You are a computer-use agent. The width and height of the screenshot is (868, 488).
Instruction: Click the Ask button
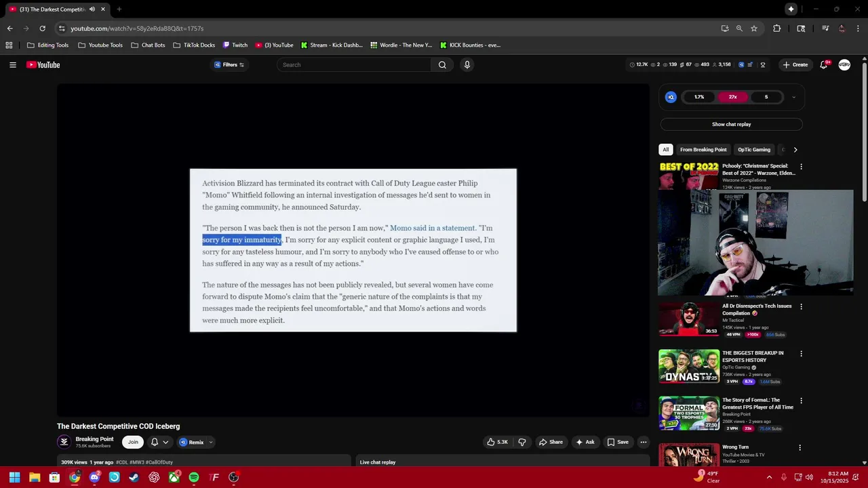coord(585,442)
